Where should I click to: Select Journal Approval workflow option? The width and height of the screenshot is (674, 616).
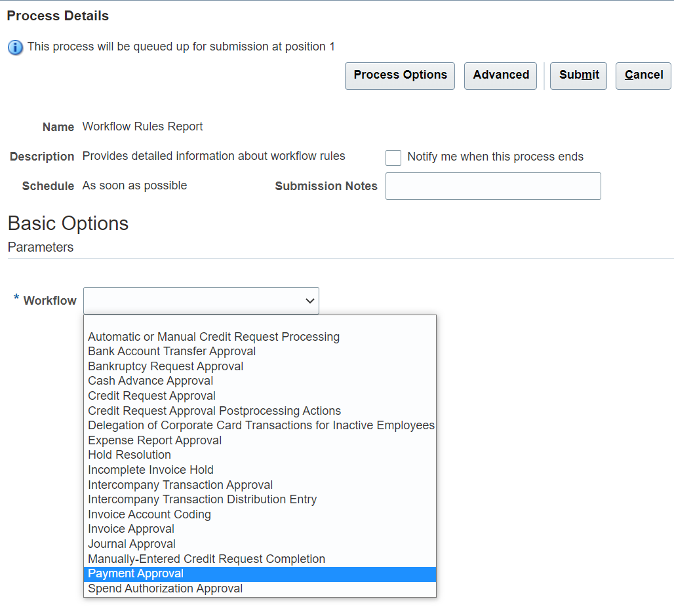click(x=132, y=544)
